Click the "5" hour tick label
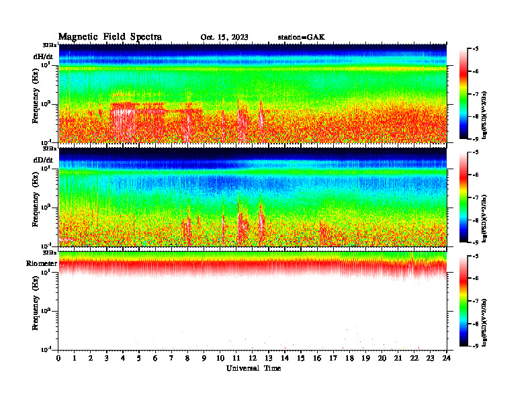532x411 pixels. 139,359
